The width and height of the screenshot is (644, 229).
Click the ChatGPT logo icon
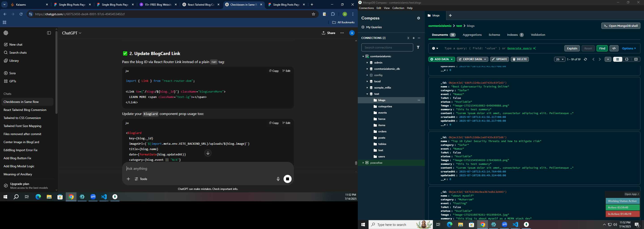click(6, 33)
